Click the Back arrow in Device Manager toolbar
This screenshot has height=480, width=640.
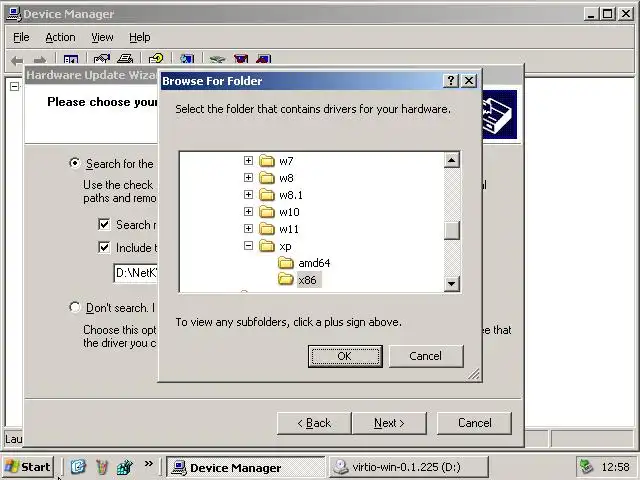pos(17,60)
